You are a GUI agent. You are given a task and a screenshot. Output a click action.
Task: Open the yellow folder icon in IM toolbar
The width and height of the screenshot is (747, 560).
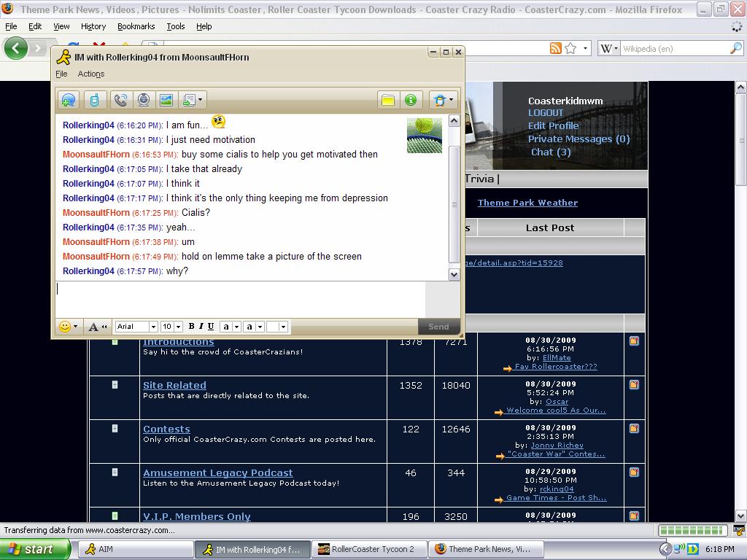[388, 100]
